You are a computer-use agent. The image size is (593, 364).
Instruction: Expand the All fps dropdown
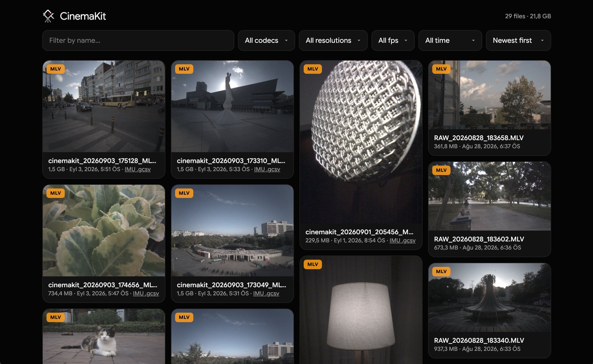393,40
